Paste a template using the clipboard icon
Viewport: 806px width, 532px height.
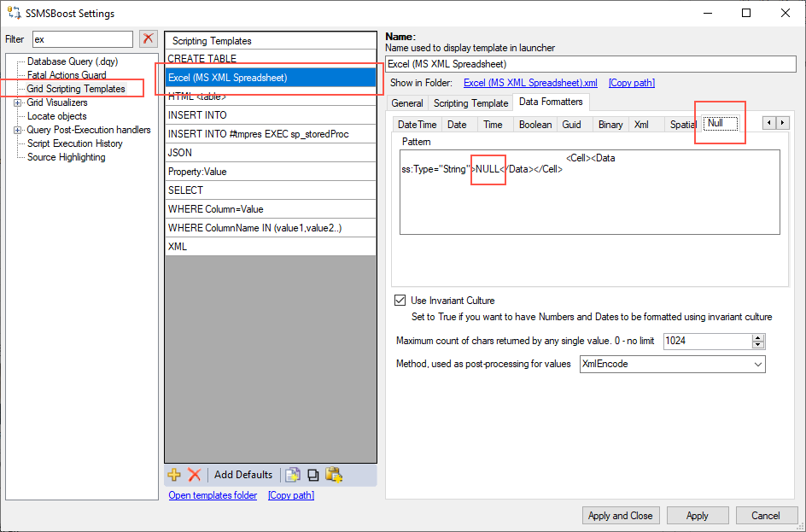point(334,475)
